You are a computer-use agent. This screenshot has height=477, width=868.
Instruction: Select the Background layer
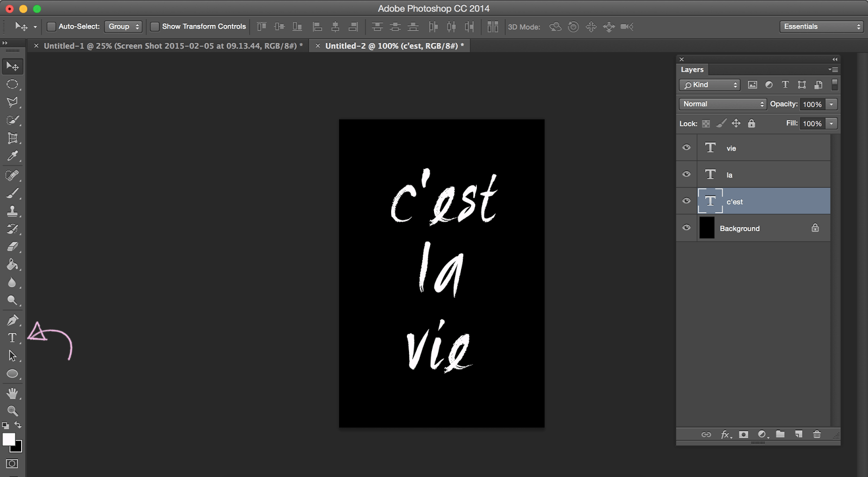(764, 228)
